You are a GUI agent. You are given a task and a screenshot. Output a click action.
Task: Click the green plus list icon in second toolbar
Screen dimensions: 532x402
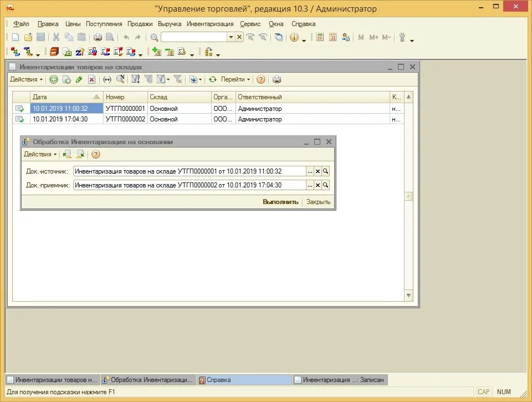pos(156,52)
